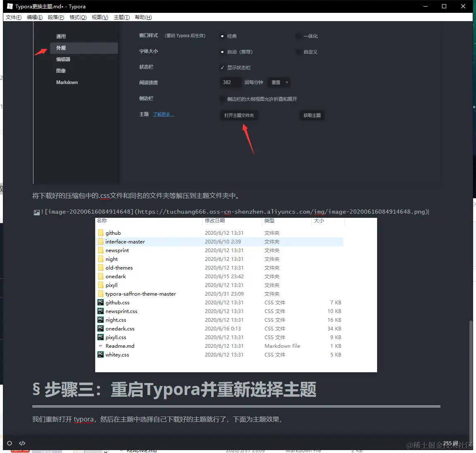This screenshot has height=453, width=476.
Task: Click the 大小 column header
Action: [319, 221]
